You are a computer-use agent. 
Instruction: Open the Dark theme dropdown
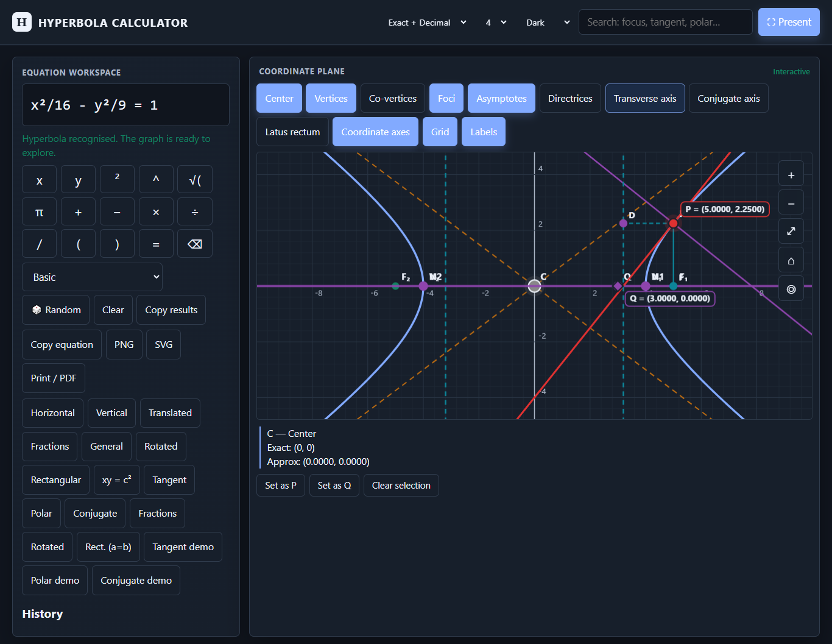548,23
